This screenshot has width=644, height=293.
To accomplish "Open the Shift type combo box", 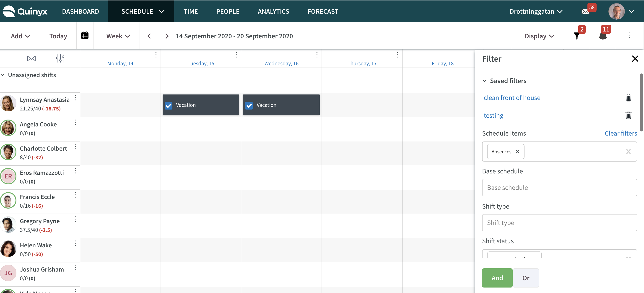I will (559, 222).
